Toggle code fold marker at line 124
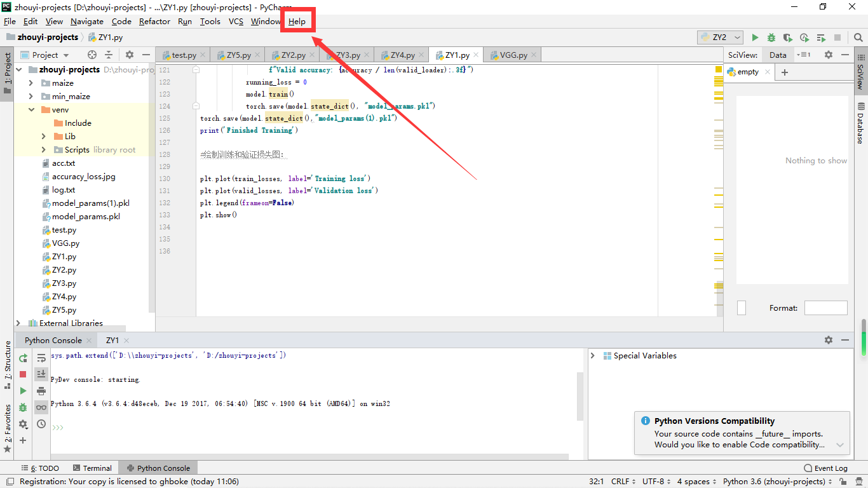Image resolution: width=868 pixels, height=488 pixels. click(x=196, y=106)
